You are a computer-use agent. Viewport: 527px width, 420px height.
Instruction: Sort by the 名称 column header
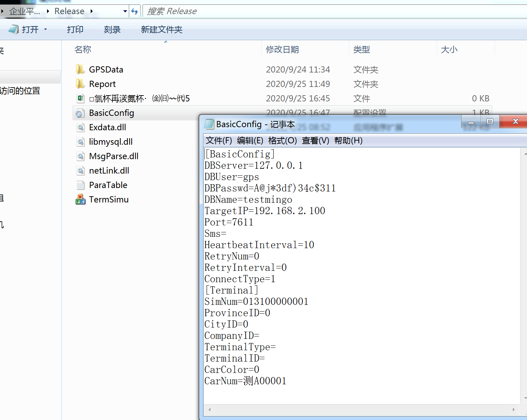tap(83, 49)
